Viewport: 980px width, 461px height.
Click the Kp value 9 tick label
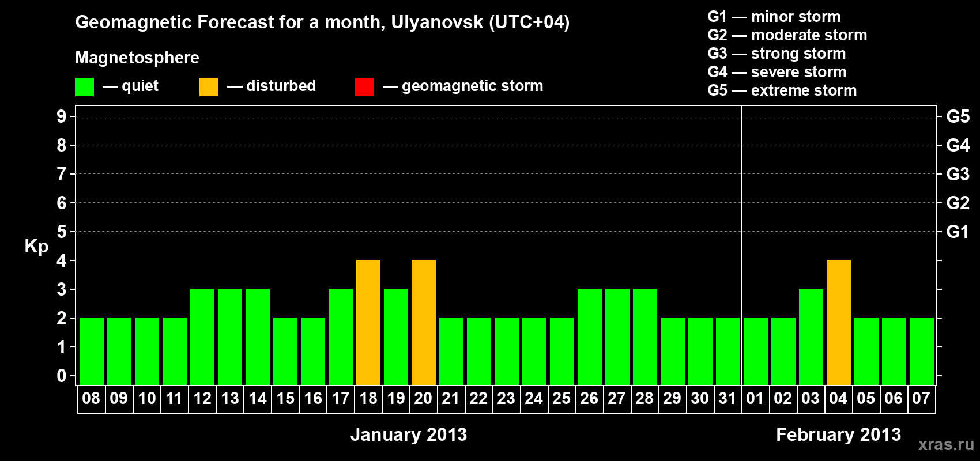click(62, 116)
